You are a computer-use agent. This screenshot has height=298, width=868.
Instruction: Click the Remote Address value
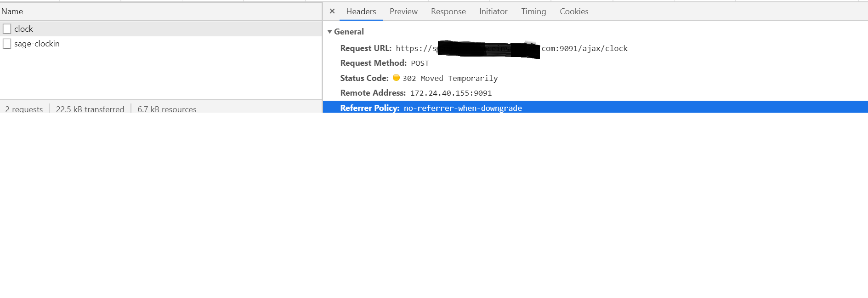point(450,93)
